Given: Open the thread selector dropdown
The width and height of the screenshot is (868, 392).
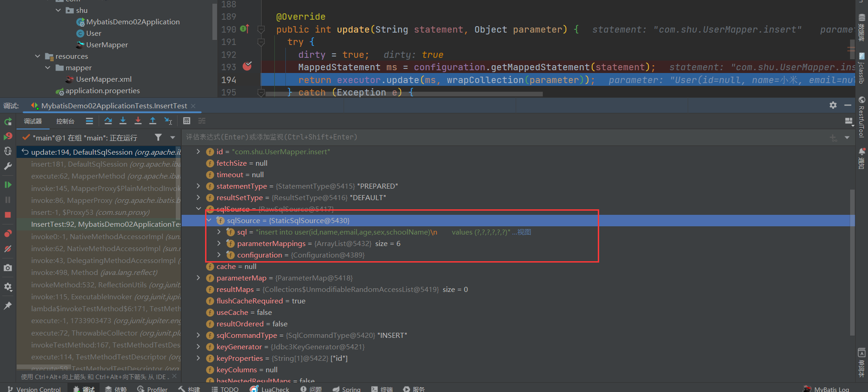Looking at the screenshot, I should 172,137.
